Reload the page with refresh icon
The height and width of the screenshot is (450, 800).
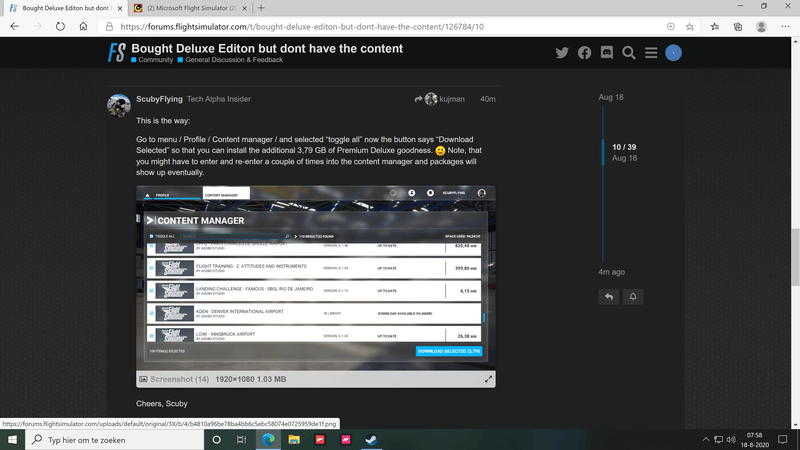(60, 27)
